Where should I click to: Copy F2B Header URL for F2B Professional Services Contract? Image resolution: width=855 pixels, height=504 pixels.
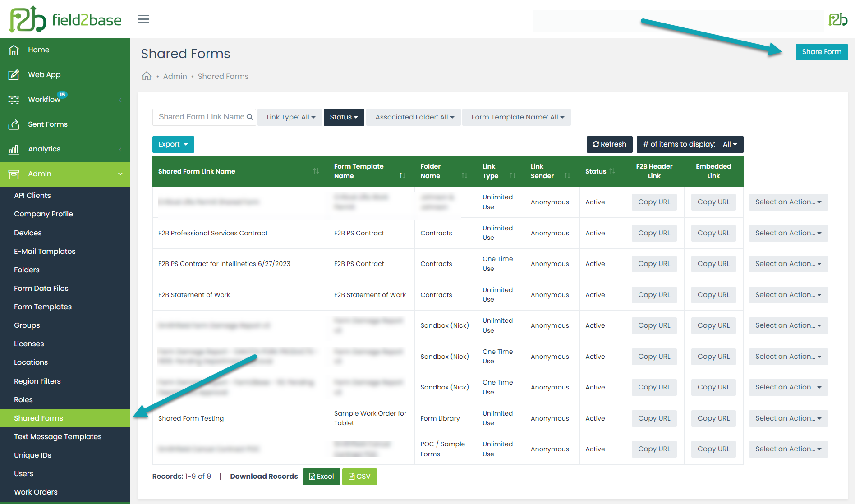tap(654, 233)
